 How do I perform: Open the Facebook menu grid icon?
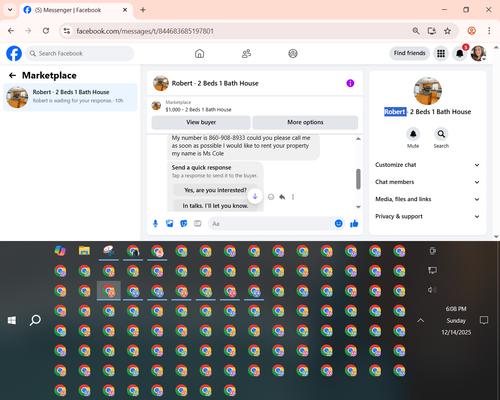[441, 53]
